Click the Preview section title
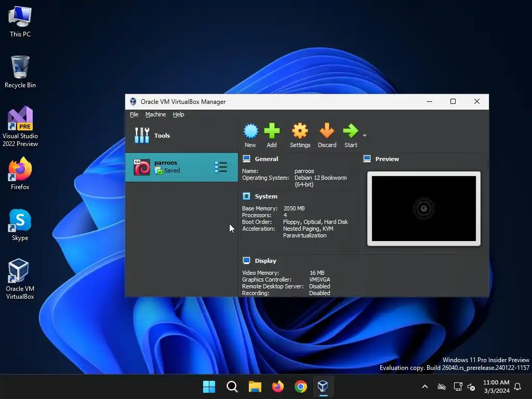The height and width of the screenshot is (399, 532). pyautogui.click(x=387, y=159)
